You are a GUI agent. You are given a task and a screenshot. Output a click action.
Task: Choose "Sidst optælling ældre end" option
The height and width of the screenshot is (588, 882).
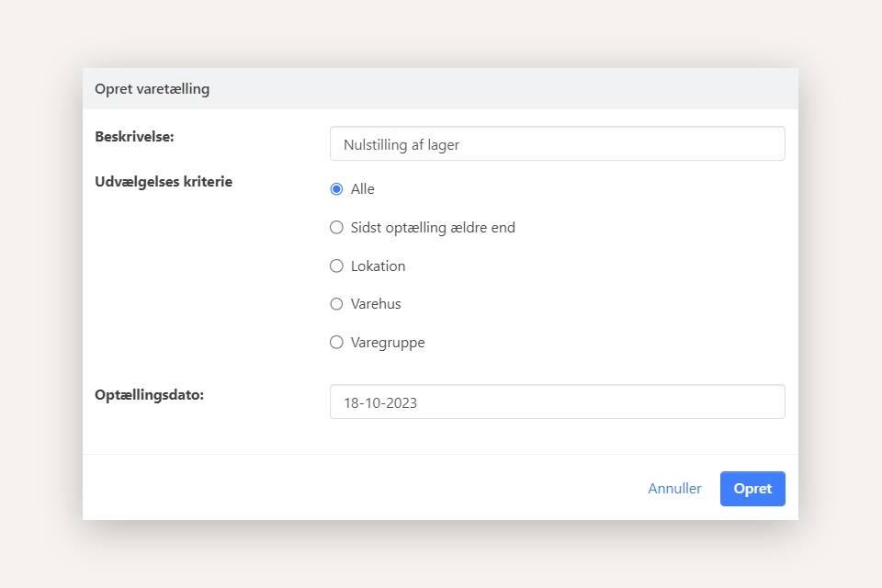click(336, 227)
